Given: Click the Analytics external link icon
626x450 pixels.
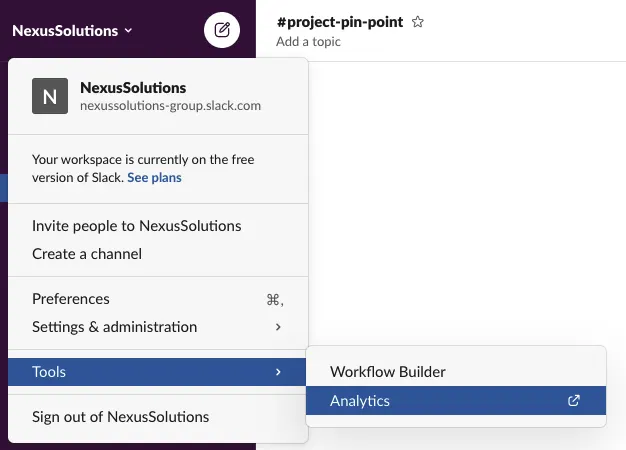Looking at the screenshot, I should coord(574,400).
